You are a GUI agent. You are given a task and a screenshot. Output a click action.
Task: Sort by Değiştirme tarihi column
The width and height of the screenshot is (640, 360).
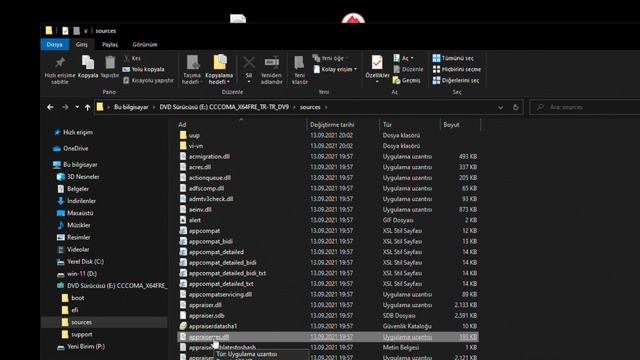point(332,124)
